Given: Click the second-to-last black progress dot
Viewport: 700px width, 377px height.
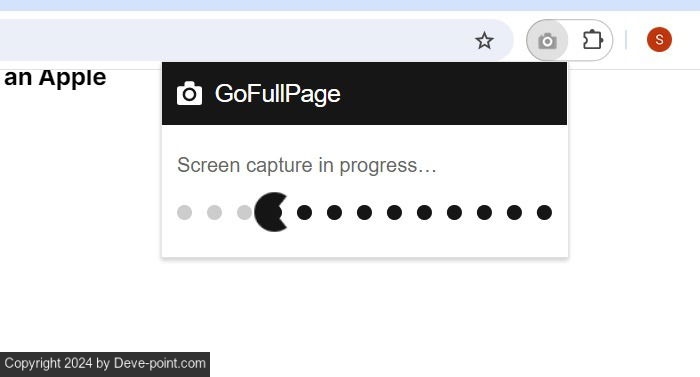Looking at the screenshot, I should [514, 213].
